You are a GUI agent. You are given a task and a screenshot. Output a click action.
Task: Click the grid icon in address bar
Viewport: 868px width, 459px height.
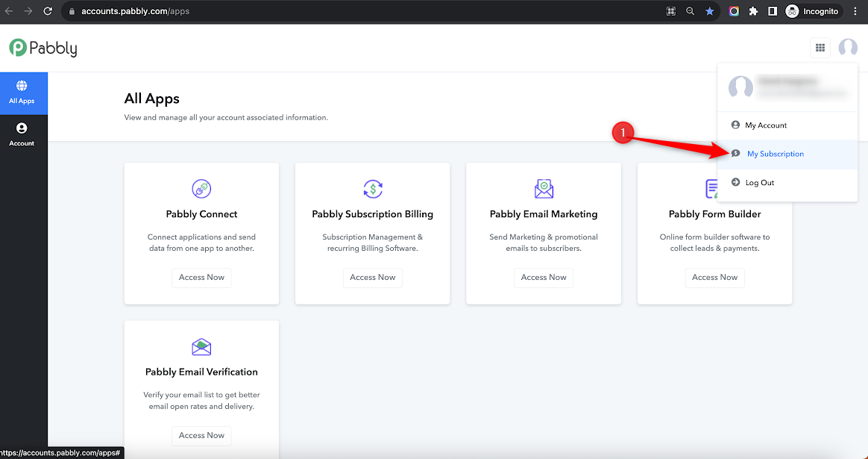point(671,11)
